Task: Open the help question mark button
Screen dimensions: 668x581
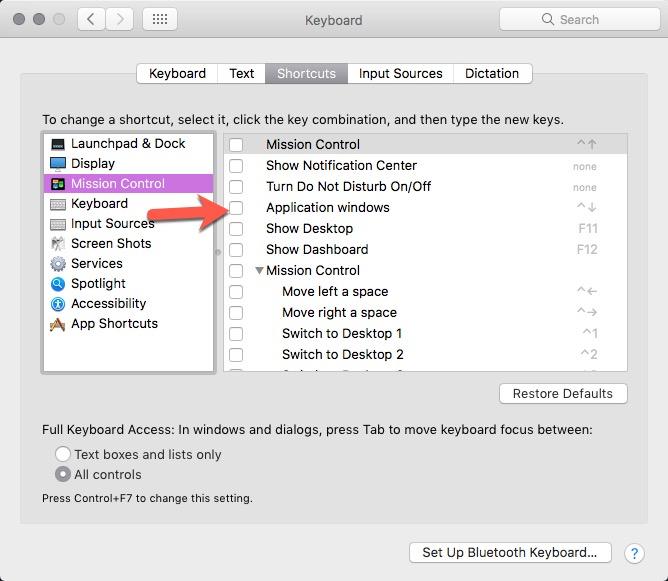Action: [x=634, y=553]
